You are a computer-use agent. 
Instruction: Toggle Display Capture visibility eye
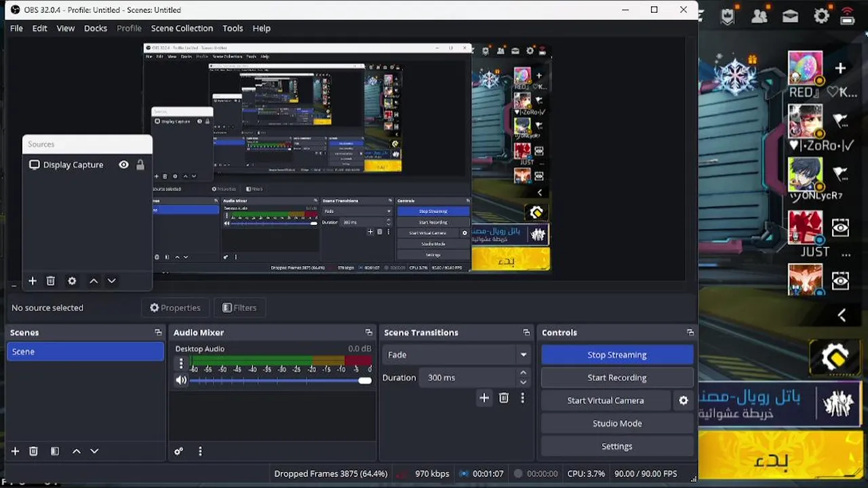pos(123,165)
